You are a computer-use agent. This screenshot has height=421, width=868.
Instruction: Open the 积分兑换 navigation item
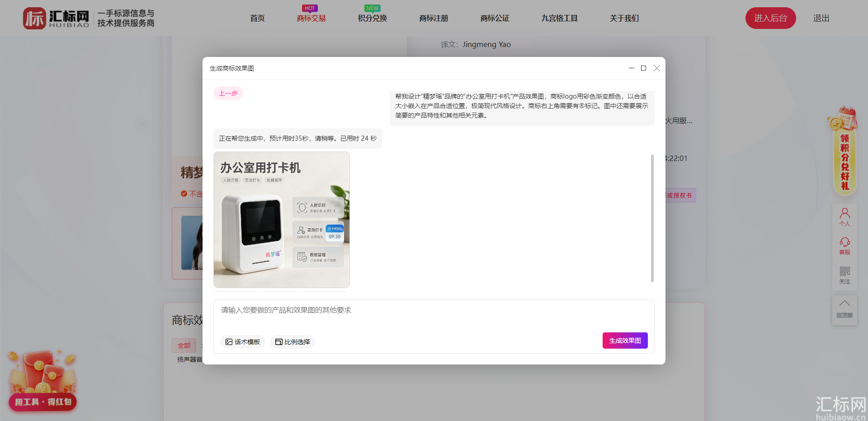tap(373, 18)
